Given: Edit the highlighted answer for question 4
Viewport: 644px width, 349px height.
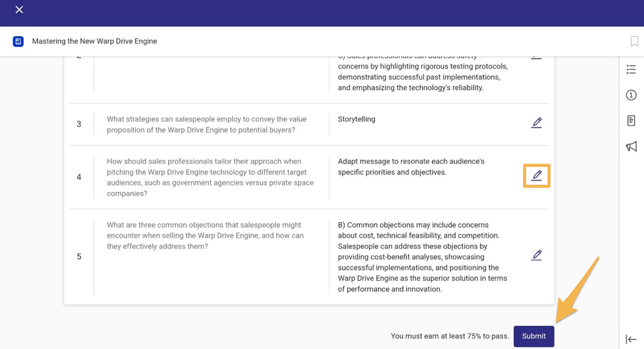Looking at the screenshot, I should [536, 176].
